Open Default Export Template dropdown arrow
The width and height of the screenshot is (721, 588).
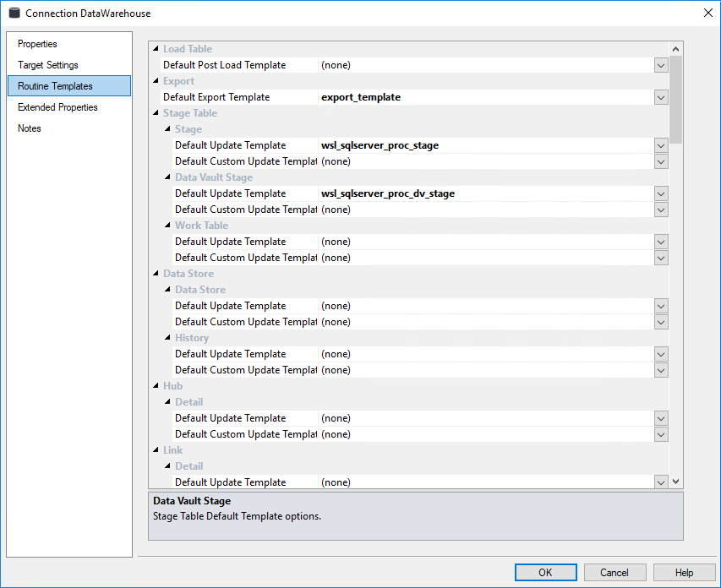tap(661, 97)
